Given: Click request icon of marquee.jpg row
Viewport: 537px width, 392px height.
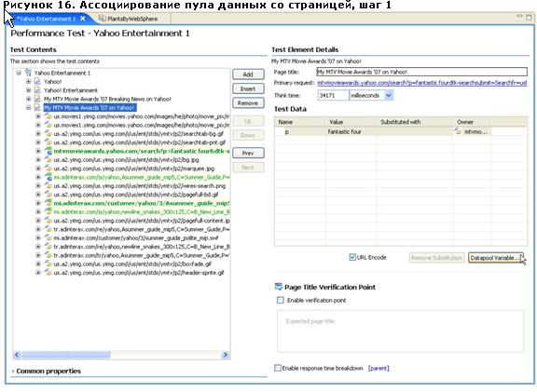Looking at the screenshot, I should click(x=48, y=169).
